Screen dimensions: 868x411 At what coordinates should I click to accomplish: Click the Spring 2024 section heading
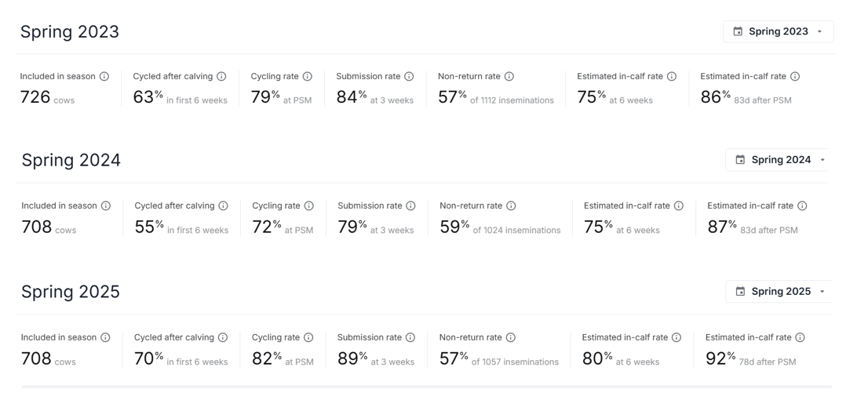click(x=71, y=160)
